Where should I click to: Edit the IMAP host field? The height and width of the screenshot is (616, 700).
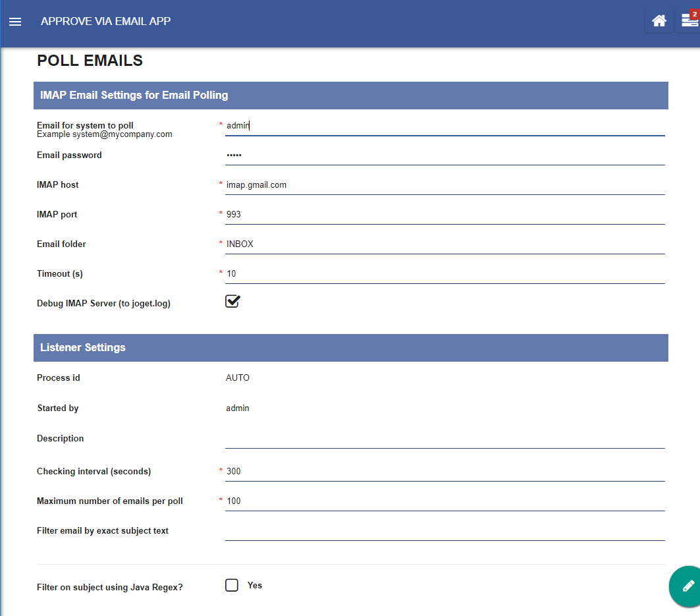click(x=444, y=185)
